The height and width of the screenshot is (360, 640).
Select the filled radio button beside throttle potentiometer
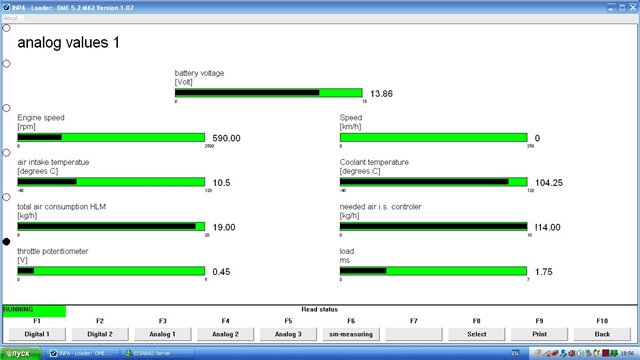6,242
